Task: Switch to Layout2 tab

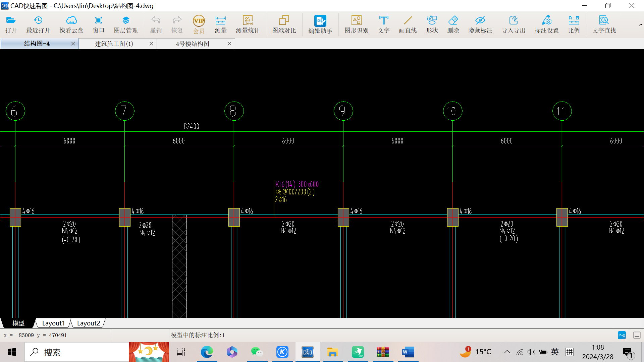Action: point(89,323)
